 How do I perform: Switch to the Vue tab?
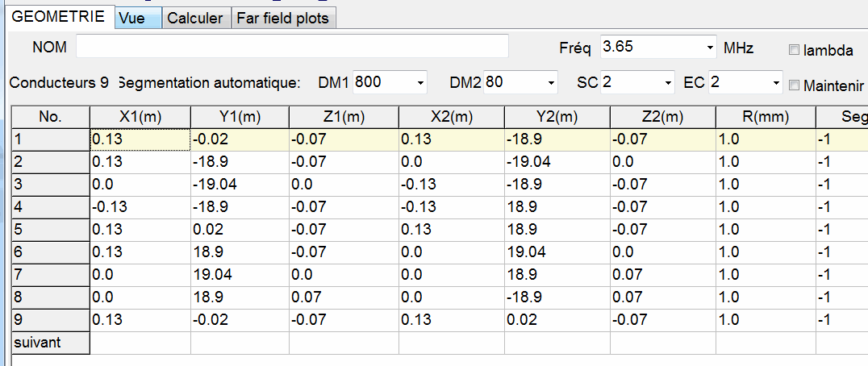(x=139, y=19)
